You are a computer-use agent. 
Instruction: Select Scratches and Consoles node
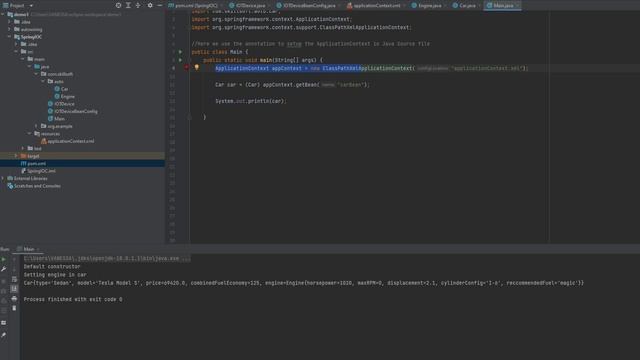[x=34, y=186]
